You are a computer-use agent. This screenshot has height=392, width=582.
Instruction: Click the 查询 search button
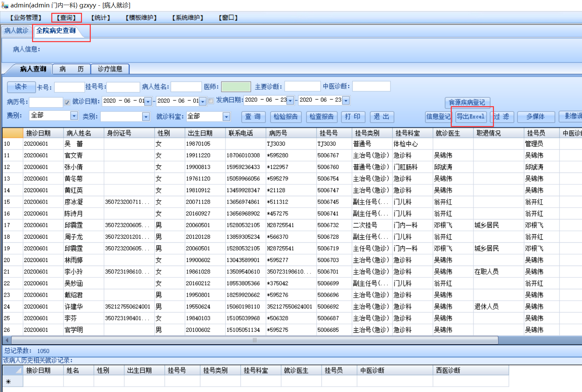(253, 117)
